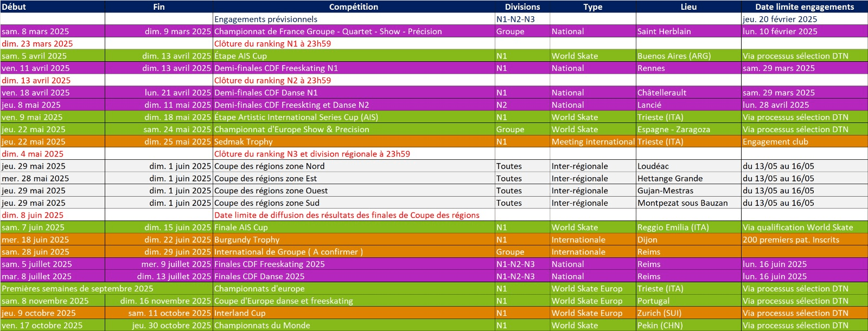Select 'Championnat d'Europe Show & Precision'
This screenshot has height=331, width=868.
click(354, 129)
